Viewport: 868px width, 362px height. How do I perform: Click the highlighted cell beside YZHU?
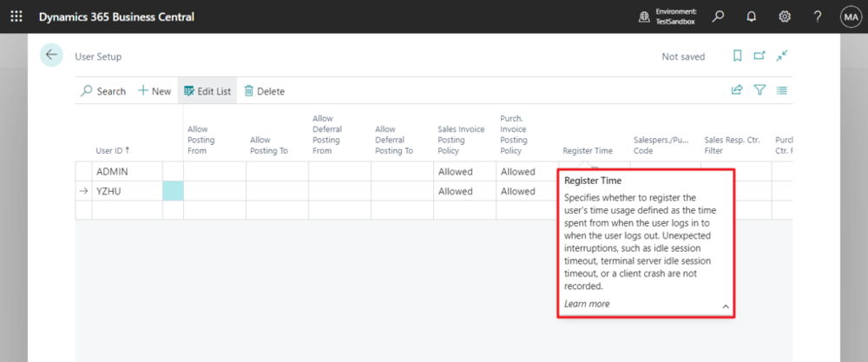(173, 191)
